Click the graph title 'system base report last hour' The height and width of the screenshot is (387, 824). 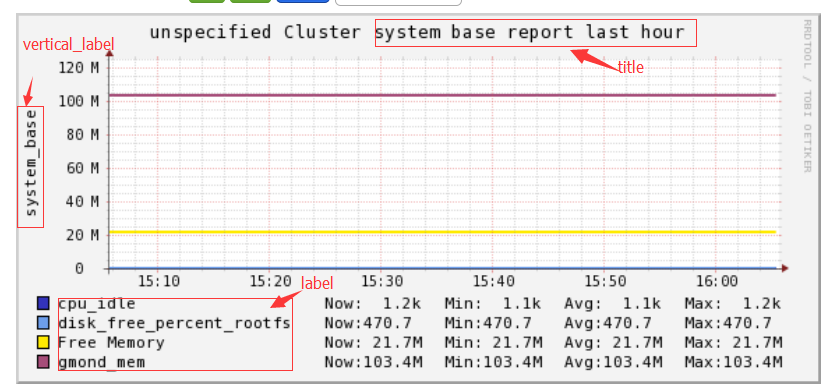pyautogui.click(x=530, y=33)
